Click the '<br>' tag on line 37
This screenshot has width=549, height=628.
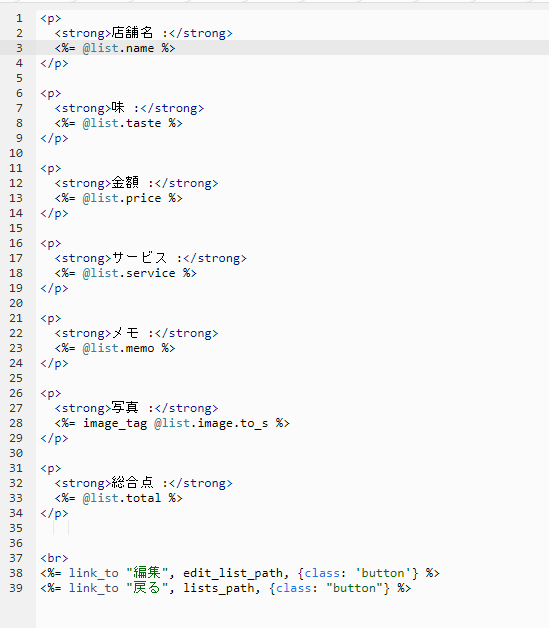[x=54, y=558]
